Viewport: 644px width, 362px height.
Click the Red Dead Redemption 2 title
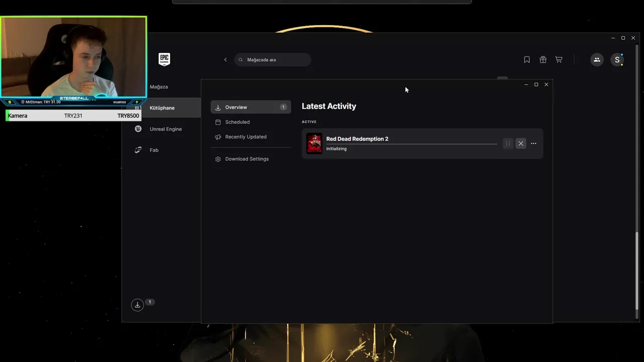(357, 139)
